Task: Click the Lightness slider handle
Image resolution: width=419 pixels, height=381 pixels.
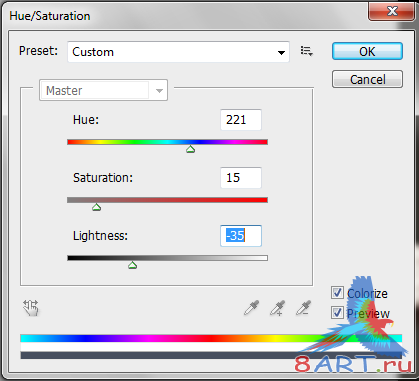Action: pyautogui.click(x=133, y=265)
